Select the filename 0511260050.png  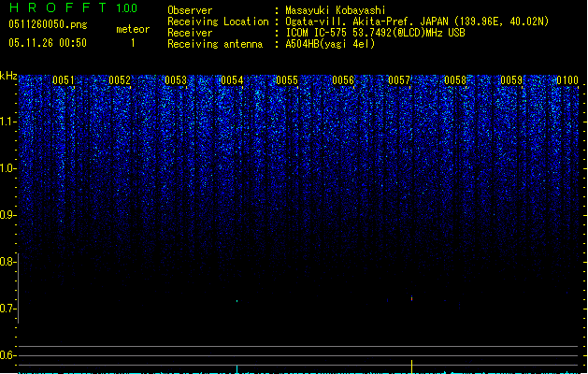pos(48,24)
